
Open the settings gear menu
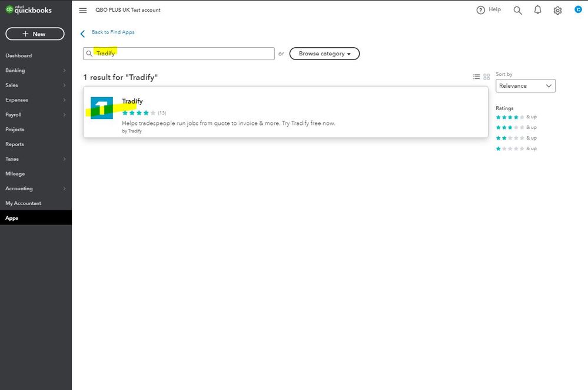[x=557, y=11]
